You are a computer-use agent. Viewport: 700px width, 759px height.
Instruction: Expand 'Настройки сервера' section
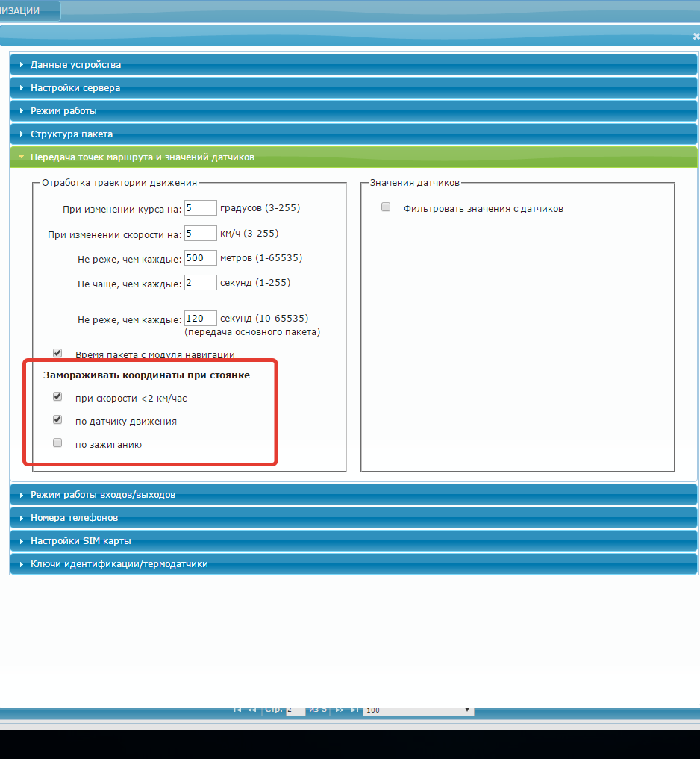pos(75,88)
